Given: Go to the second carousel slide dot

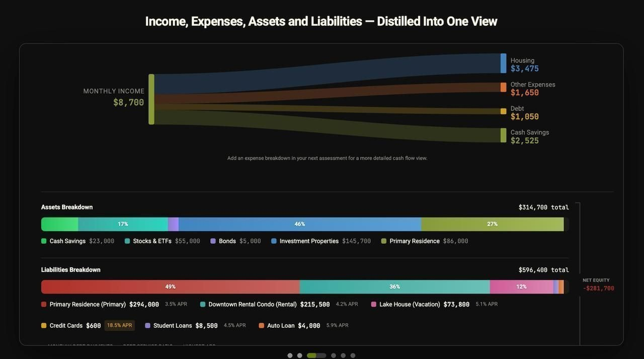Looking at the screenshot, I should pos(299,355).
